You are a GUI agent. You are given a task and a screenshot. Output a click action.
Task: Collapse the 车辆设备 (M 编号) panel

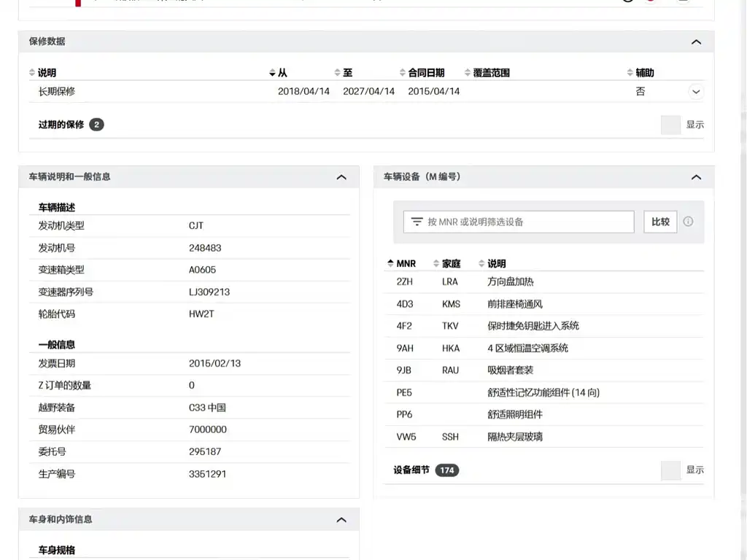pos(696,177)
